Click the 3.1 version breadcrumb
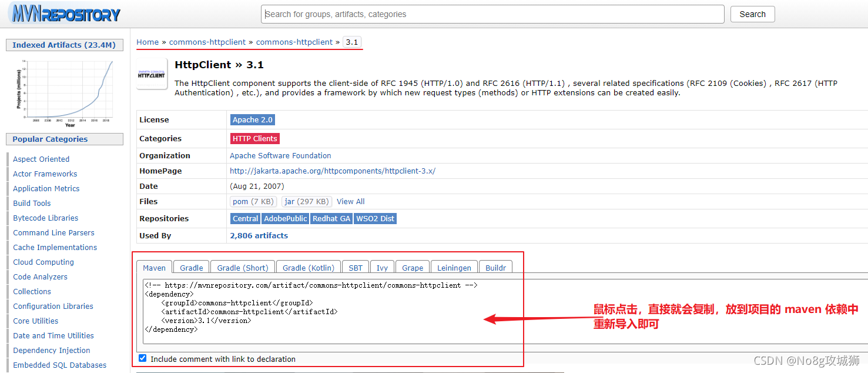The image size is (868, 373). pos(352,42)
